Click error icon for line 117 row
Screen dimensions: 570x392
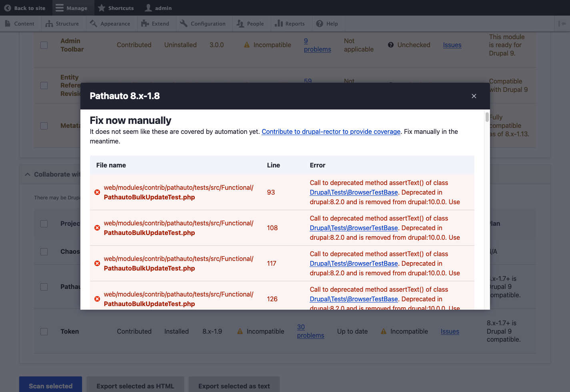pyautogui.click(x=97, y=263)
